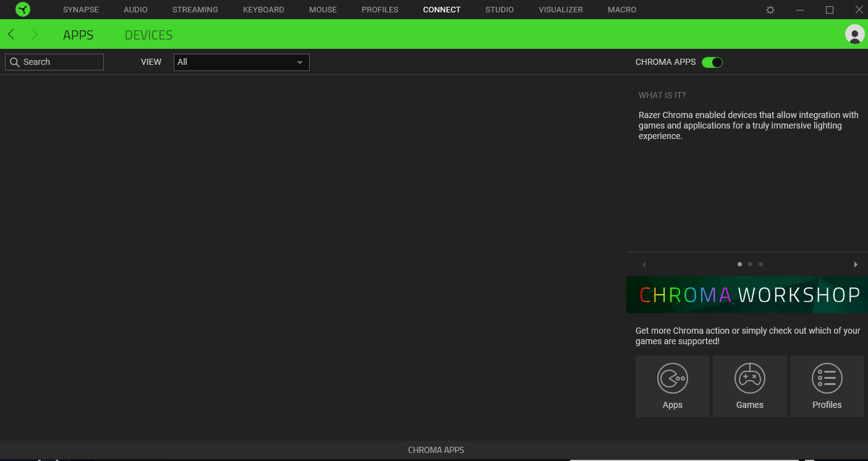
Task: Click the Chroma Workshop banner
Action: pos(747,295)
